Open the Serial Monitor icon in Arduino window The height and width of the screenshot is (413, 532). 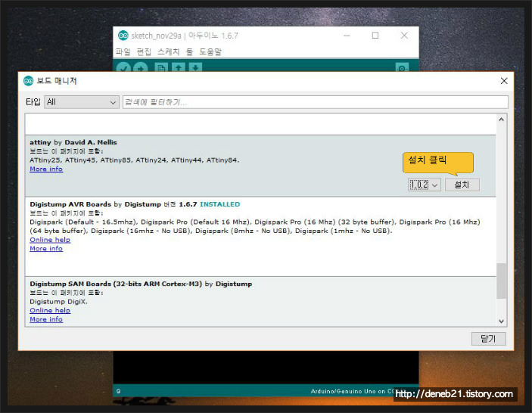pos(402,67)
